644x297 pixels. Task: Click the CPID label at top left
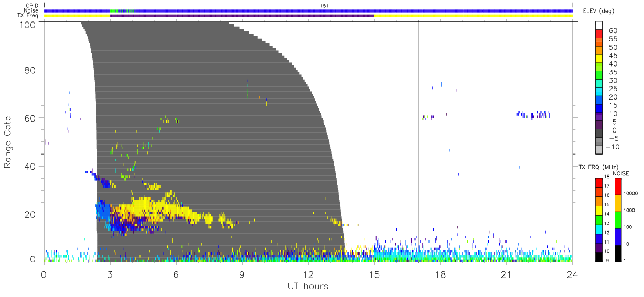click(x=32, y=6)
